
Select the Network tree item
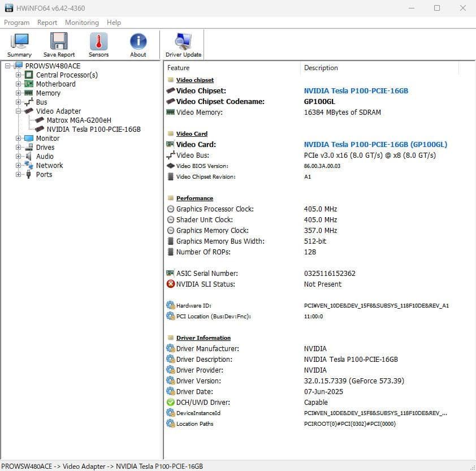tap(49, 165)
